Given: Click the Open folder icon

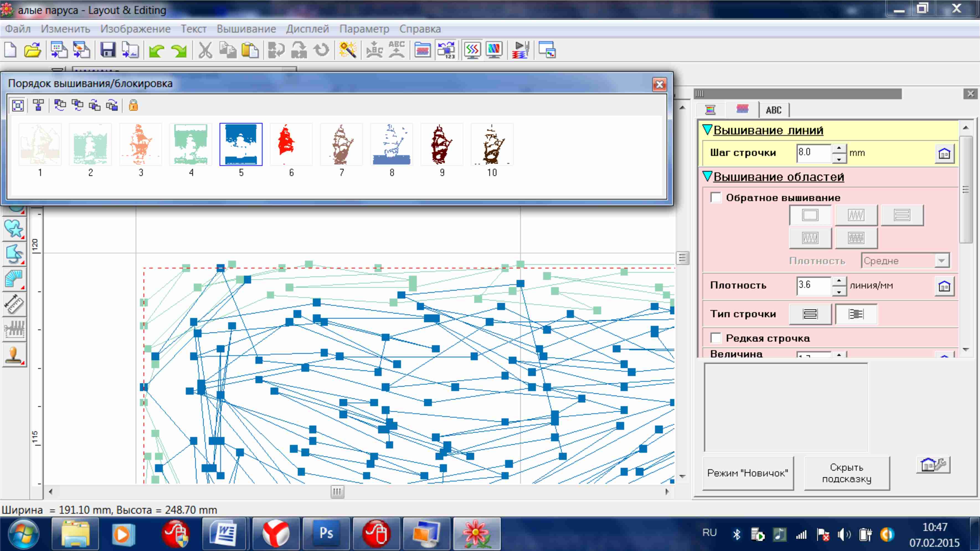Looking at the screenshot, I should point(32,50).
